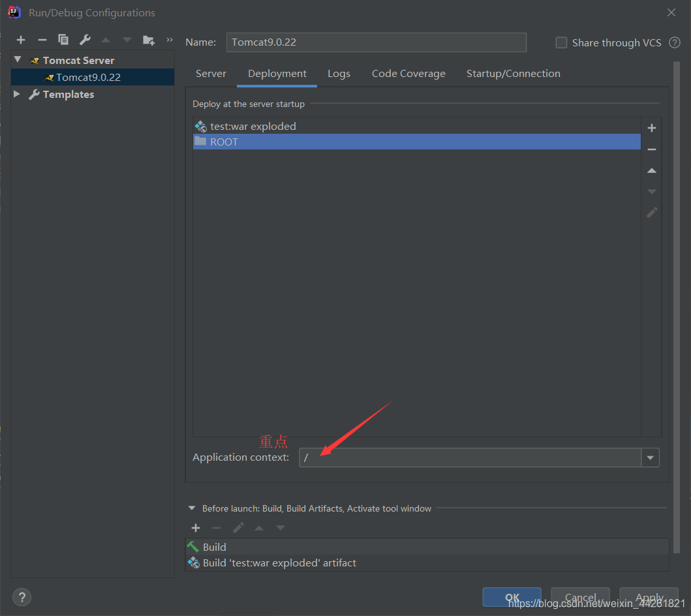691x616 pixels.
Task: Create a new folder for configurations
Action: pyautogui.click(x=149, y=40)
